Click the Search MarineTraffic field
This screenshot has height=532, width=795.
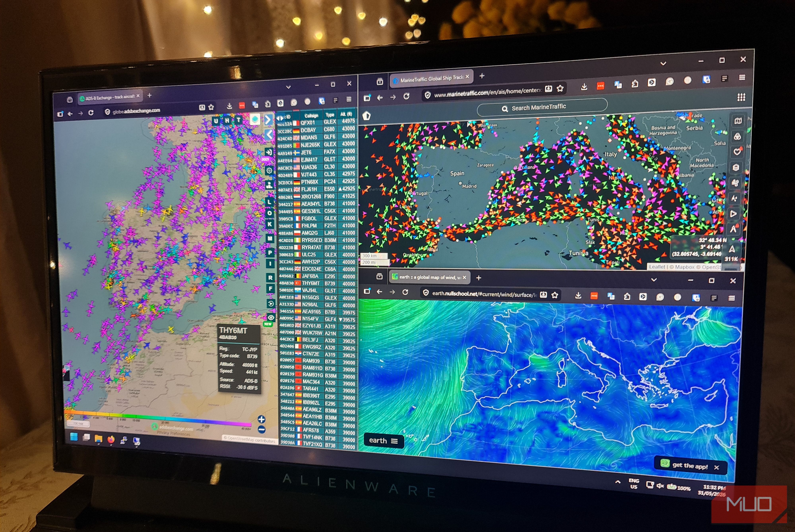pyautogui.click(x=542, y=107)
